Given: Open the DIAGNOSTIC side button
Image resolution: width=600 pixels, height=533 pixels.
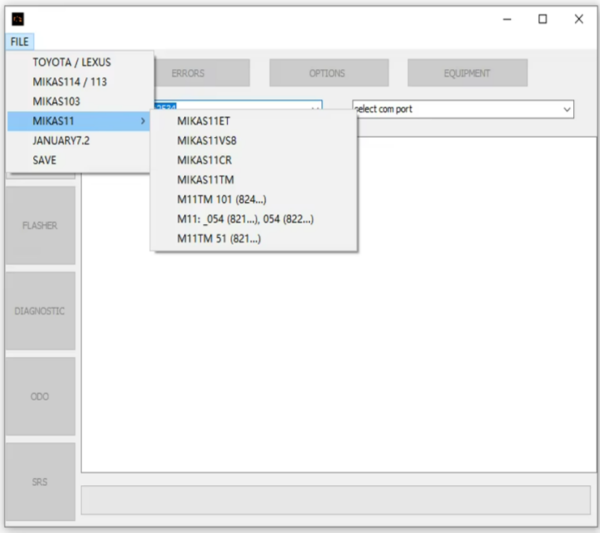Looking at the screenshot, I should [40, 311].
